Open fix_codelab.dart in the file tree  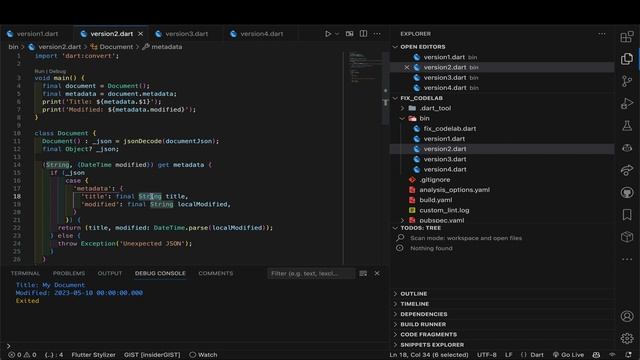(x=449, y=129)
